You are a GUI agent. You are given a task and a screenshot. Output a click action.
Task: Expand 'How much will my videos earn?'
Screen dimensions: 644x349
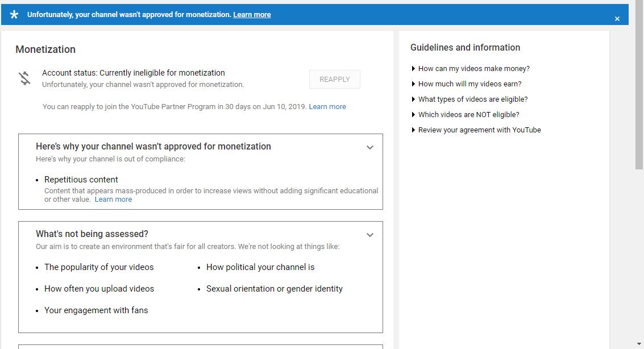(466, 84)
